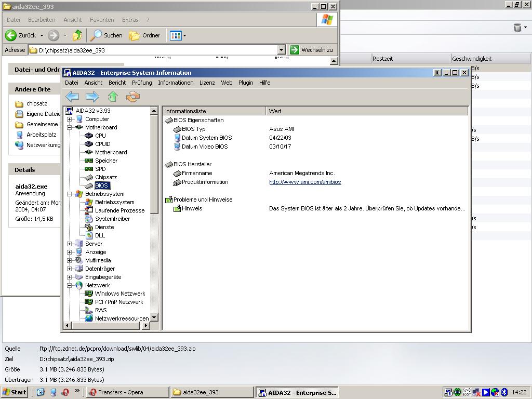Switch to Transfers - Opera taskbar item
532x399 pixels.
point(127,392)
